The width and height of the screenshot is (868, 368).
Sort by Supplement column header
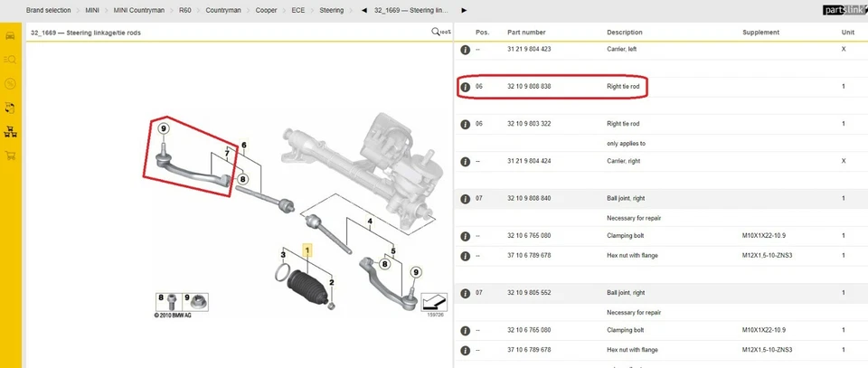pos(760,32)
